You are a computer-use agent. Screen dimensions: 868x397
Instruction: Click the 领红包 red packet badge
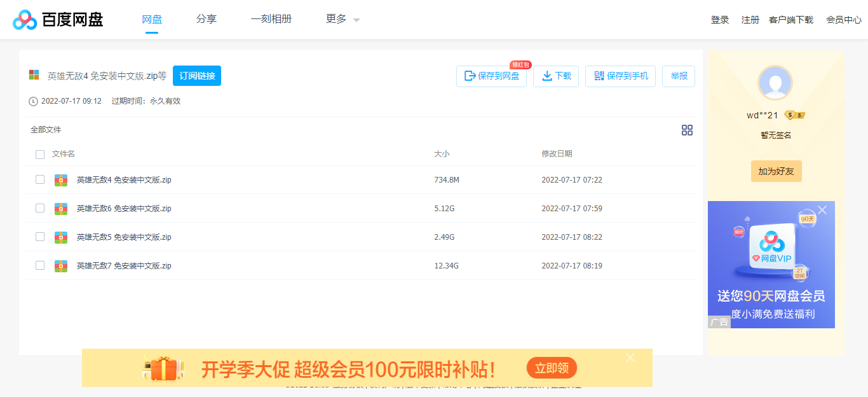click(520, 64)
